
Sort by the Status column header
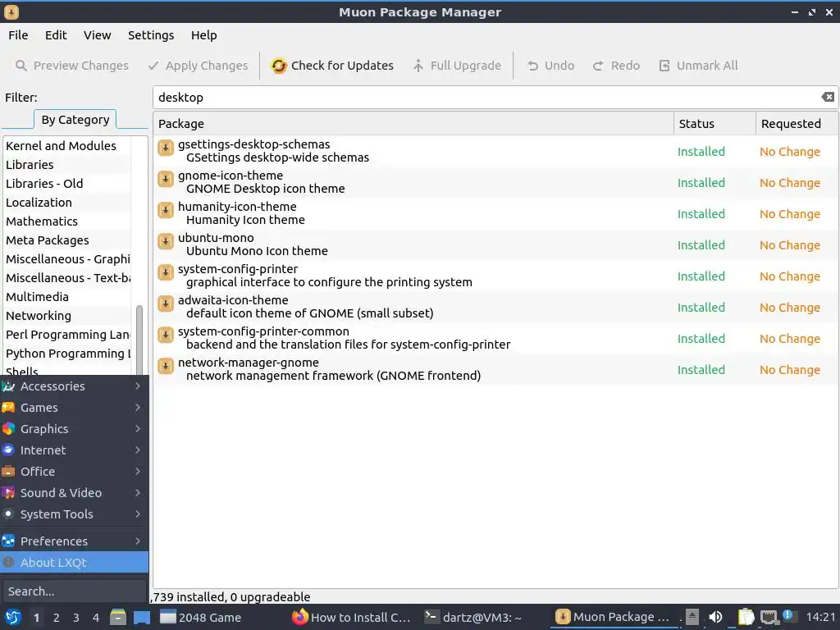coord(714,124)
